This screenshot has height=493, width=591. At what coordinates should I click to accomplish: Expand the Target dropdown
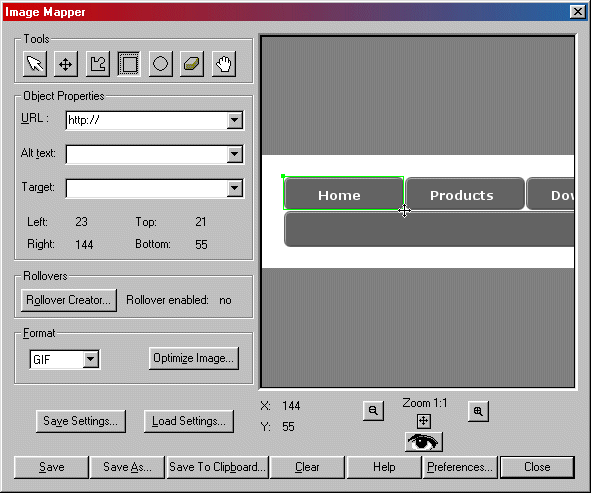point(234,188)
